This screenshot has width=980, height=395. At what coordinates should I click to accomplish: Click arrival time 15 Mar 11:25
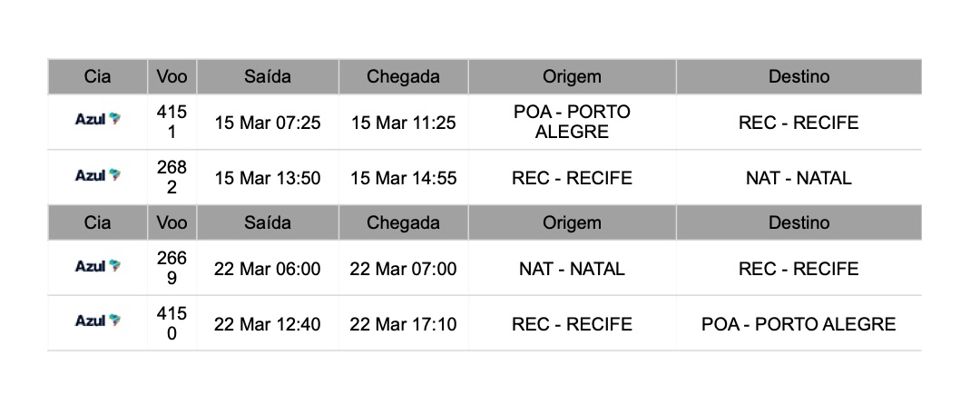click(404, 123)
